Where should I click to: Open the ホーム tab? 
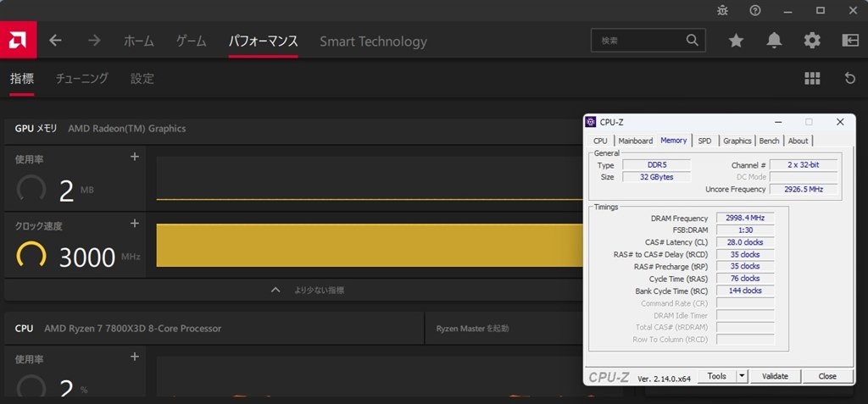point(139,41)
